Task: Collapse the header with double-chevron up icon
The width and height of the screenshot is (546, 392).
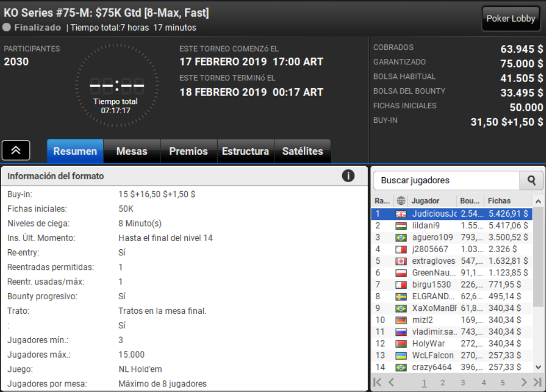Action: 16,150
